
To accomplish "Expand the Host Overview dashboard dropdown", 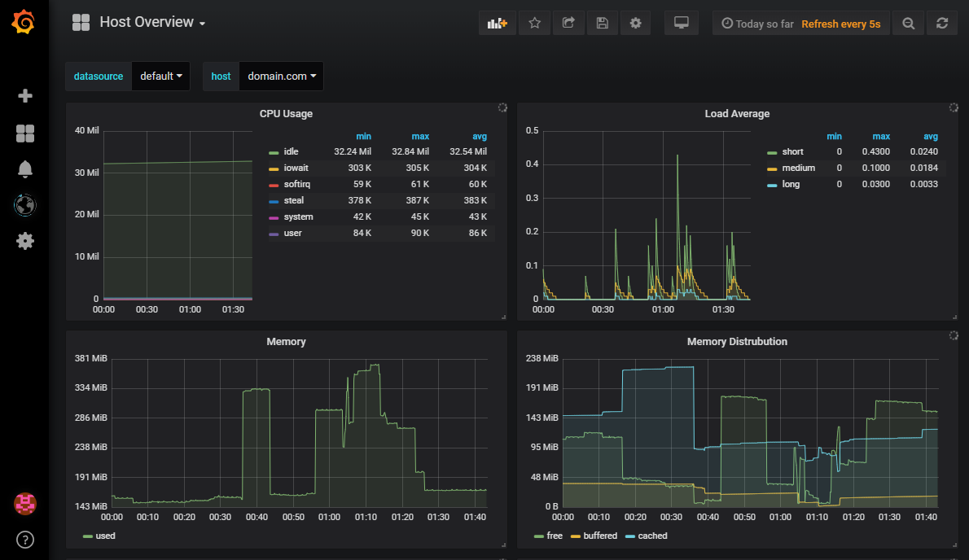I will point(151,23).
